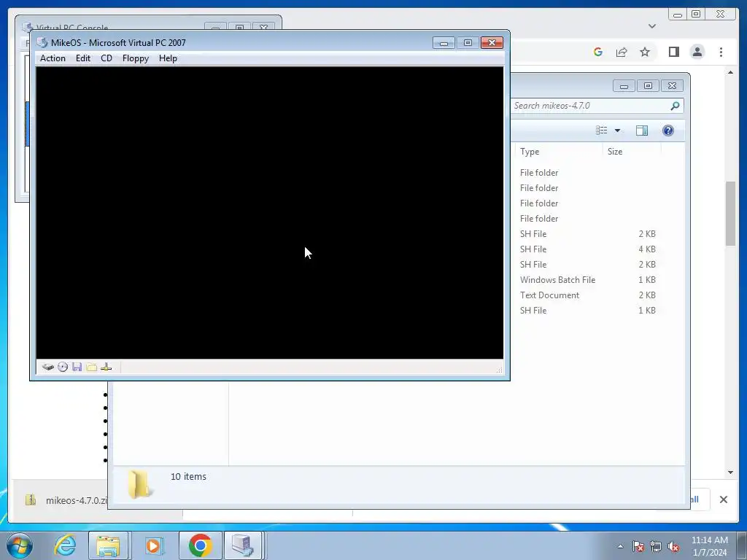Open Windows Explorer from the taskbar
Screen dimensions: 747x560
(108, 545)
